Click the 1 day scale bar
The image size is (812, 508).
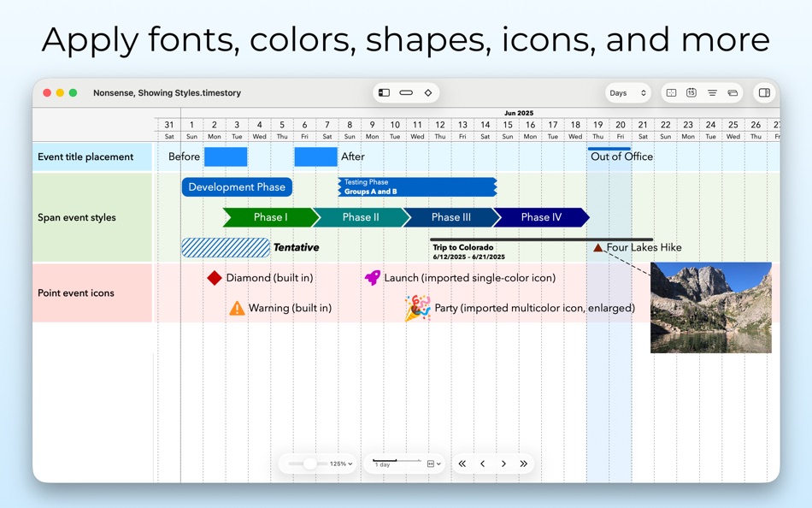(x=397, y=463)
